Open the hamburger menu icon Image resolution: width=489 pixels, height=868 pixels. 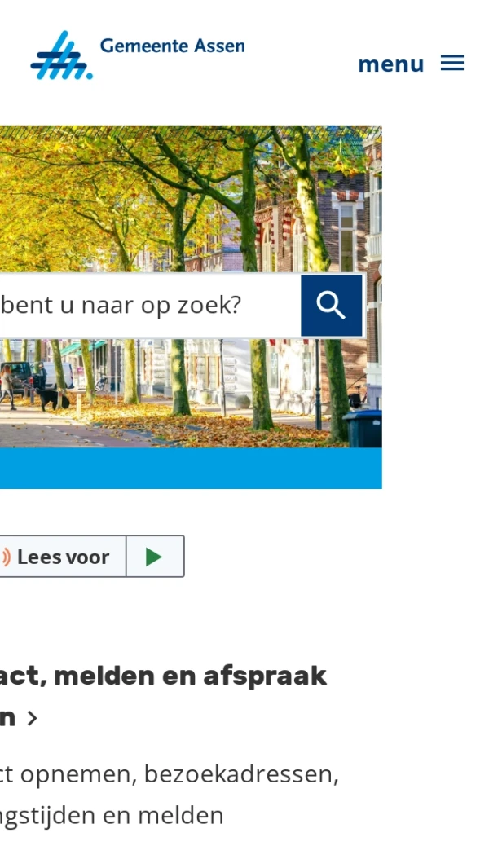point(452,63)
